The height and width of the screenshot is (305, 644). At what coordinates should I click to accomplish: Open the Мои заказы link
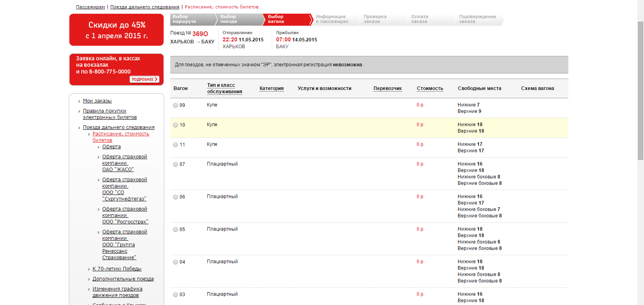pyautogui.click(x=97, y=101)
